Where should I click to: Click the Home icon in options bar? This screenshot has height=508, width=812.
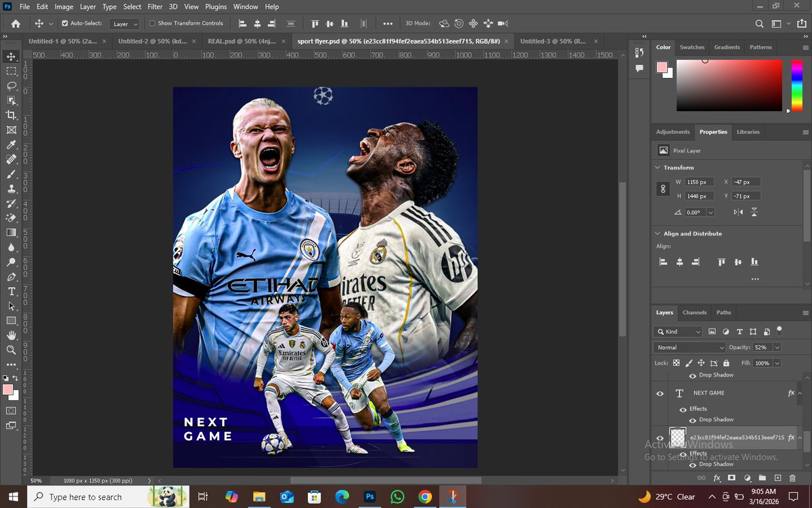tap(16, 23)
